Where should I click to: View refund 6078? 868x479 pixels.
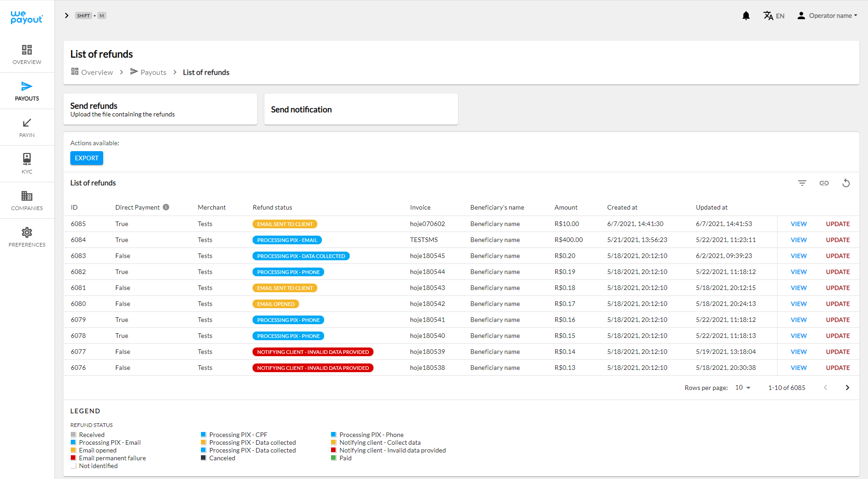point(799,336)
